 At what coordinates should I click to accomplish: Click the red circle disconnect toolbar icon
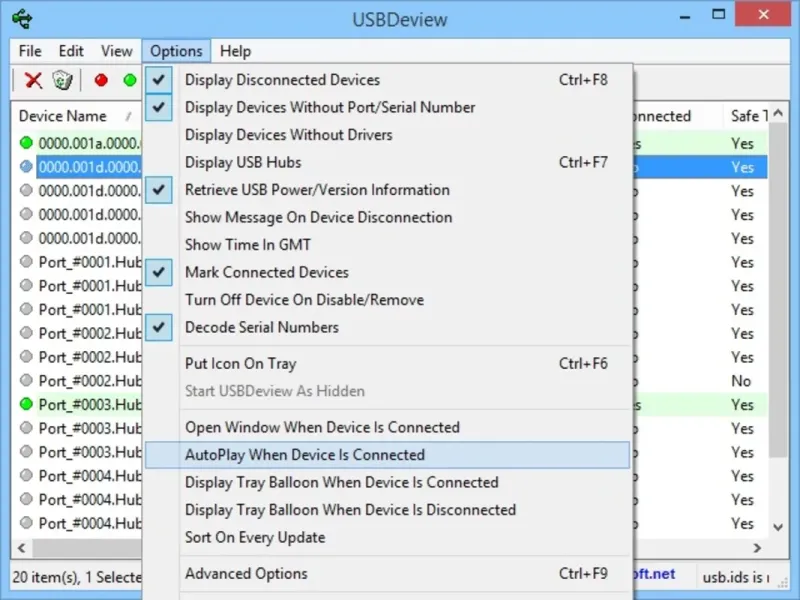[x=101, y=80]
